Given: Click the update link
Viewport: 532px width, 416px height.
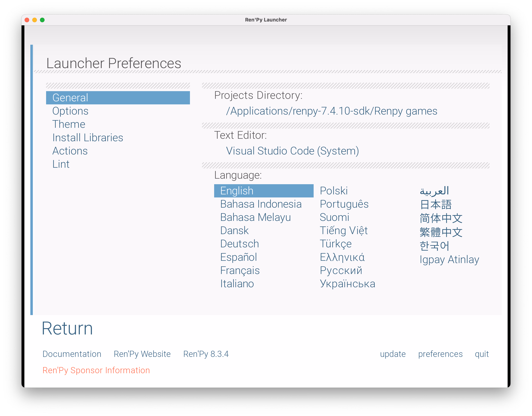Looking at the screenshot, I should click(393, 354).
